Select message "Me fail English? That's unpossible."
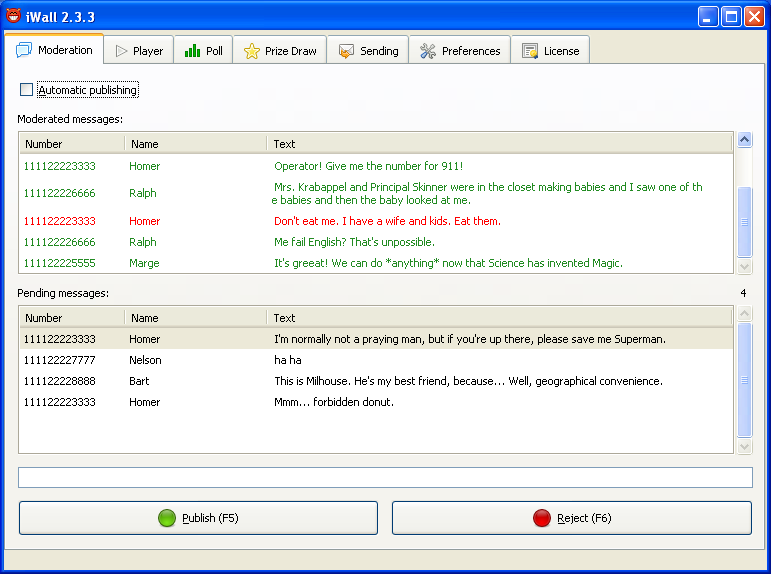The height and width of the screenshot is (574, 771). (x=376, y=242)
